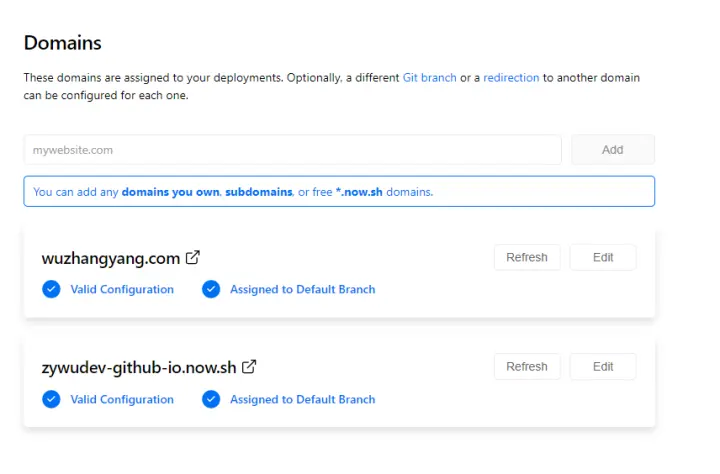Click Valid Configuration checkmark icon for wuzhangyang.com
The height and width of the screenshot is (474, 720).
tap(51, 289)
